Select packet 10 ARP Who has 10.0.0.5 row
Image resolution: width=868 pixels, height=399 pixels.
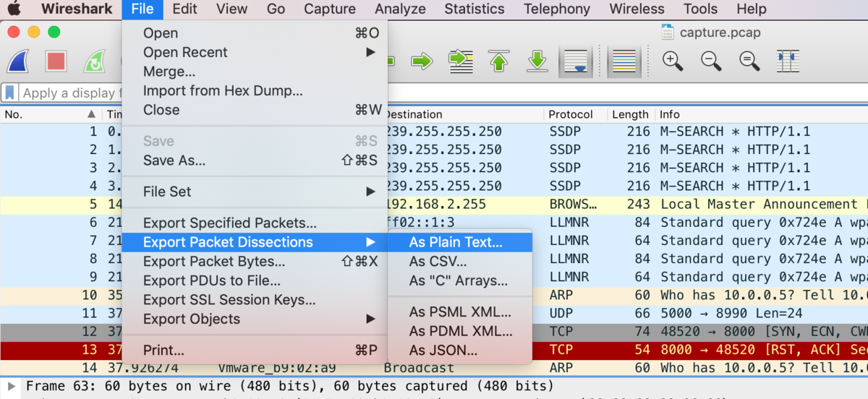tap(434, 296)
